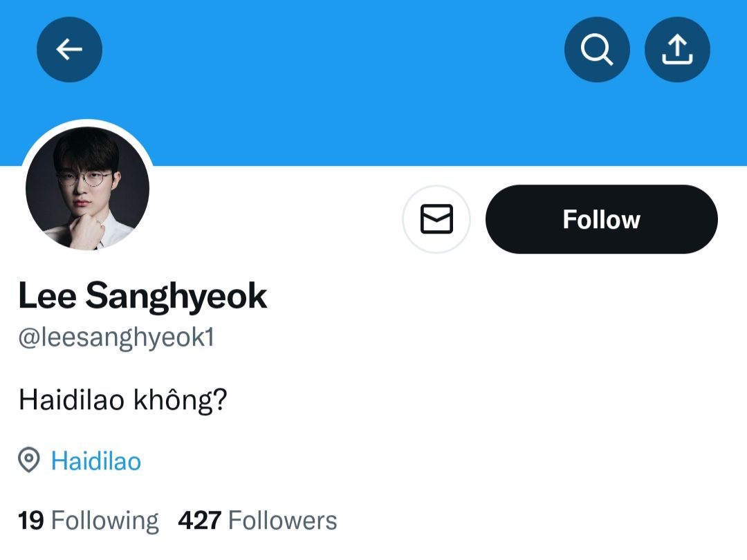The image size is (747, 560).
Task: Open the Following list label
Action: [x=105, y=521]
